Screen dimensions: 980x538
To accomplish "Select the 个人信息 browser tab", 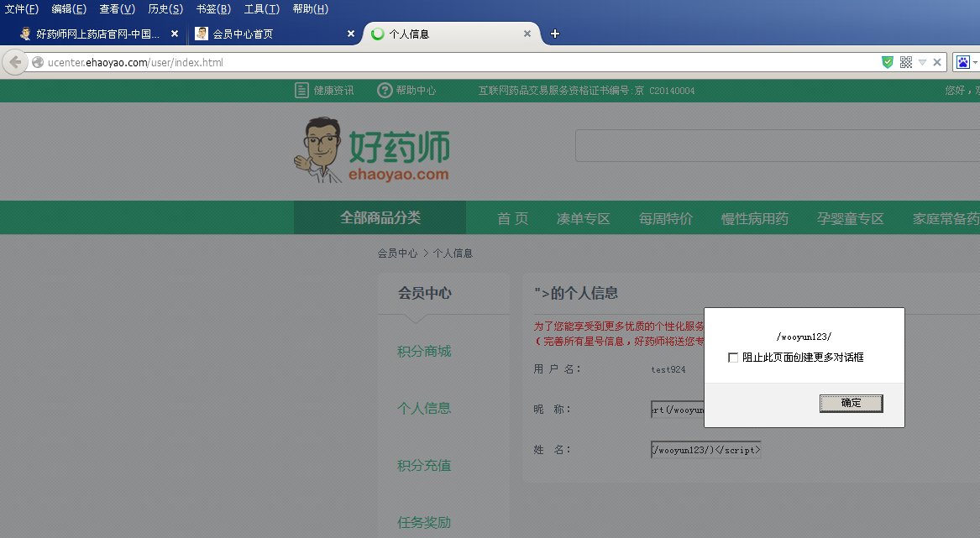I will point(451,34).
